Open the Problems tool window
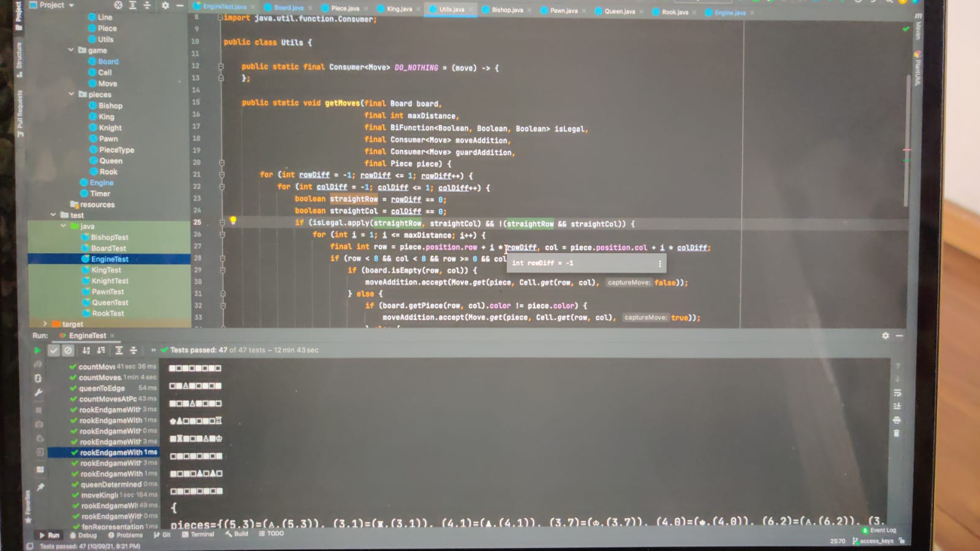Image resolution: width=980 pixels, height=551 pixels. (x=125, y=535)
